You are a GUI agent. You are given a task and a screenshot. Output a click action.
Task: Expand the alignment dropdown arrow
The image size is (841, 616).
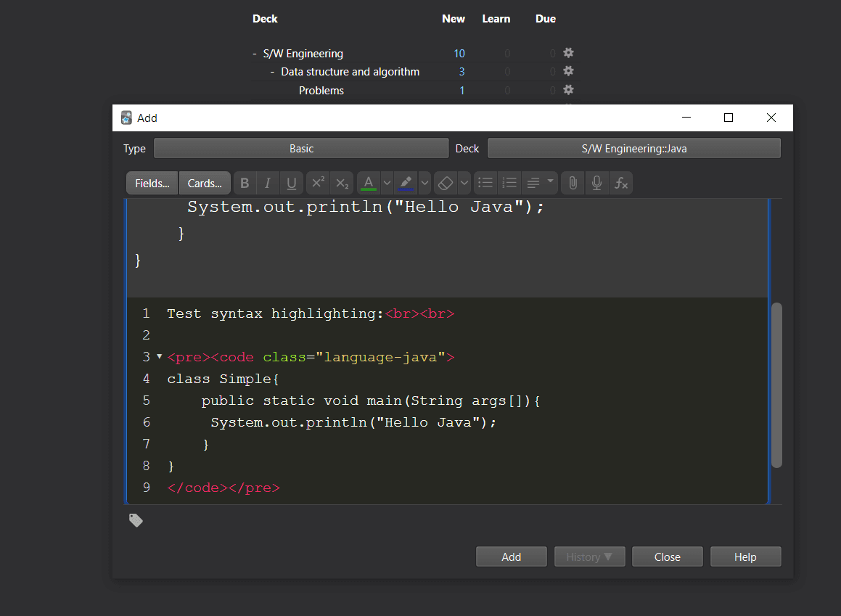[x=550, y=181]
